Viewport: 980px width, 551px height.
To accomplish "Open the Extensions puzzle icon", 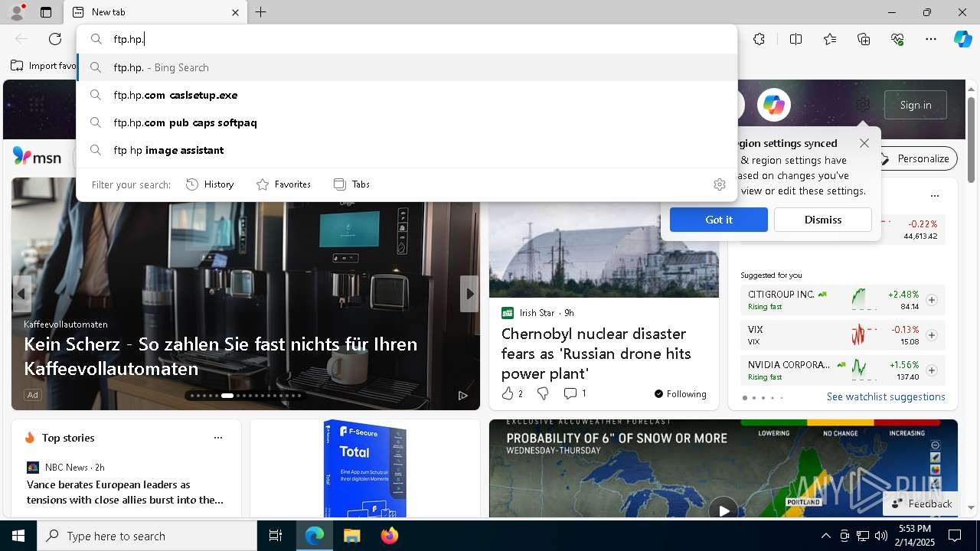I will pos(759,39).
